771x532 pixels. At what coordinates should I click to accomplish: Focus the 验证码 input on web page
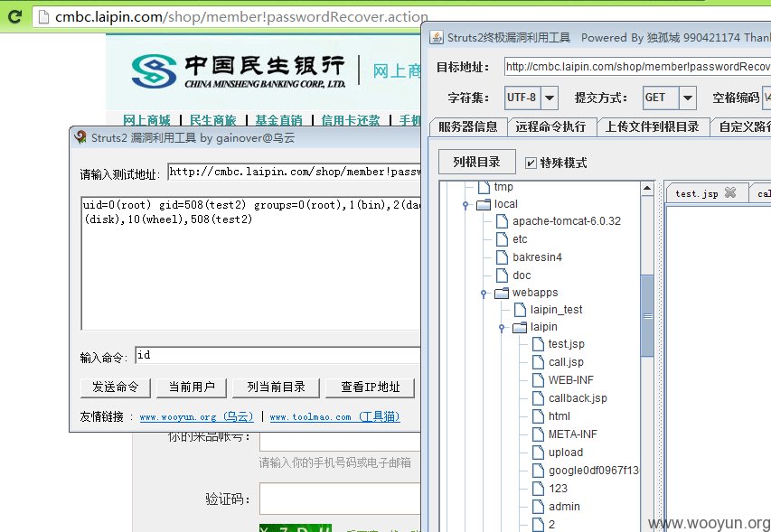[340, 499]
